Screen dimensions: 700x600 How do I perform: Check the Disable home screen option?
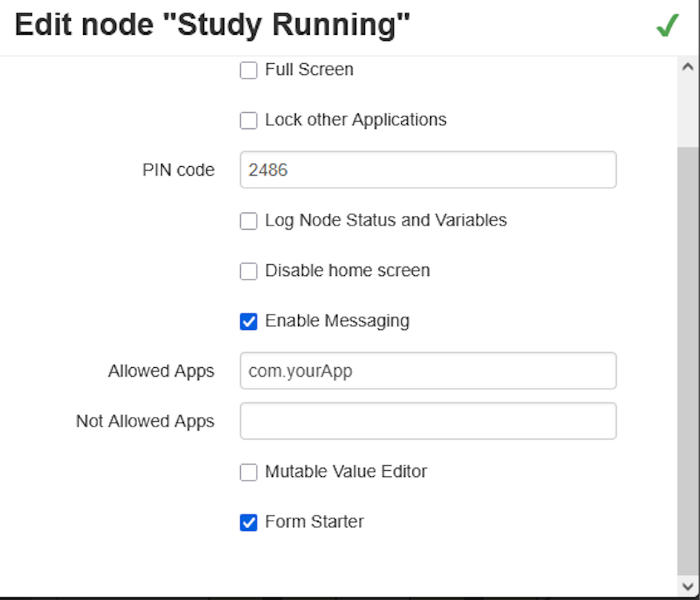248,271
